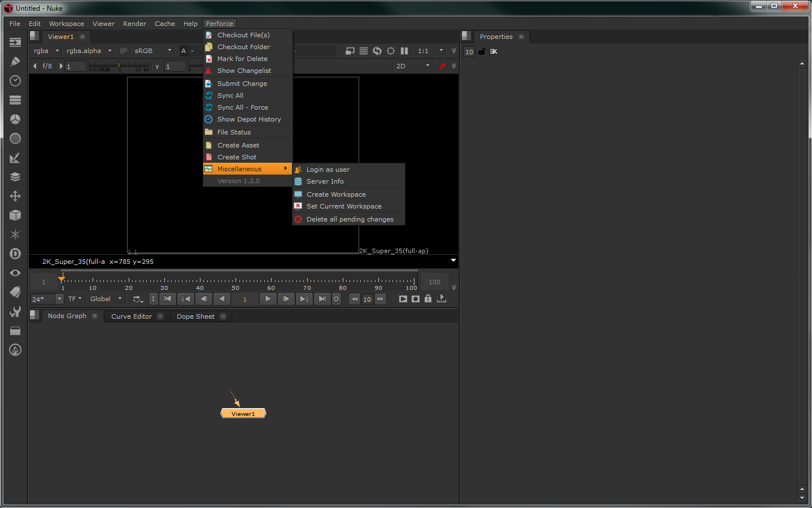Open the Time nodes toolbar menu
812x508 pixels.
[15, 81]
